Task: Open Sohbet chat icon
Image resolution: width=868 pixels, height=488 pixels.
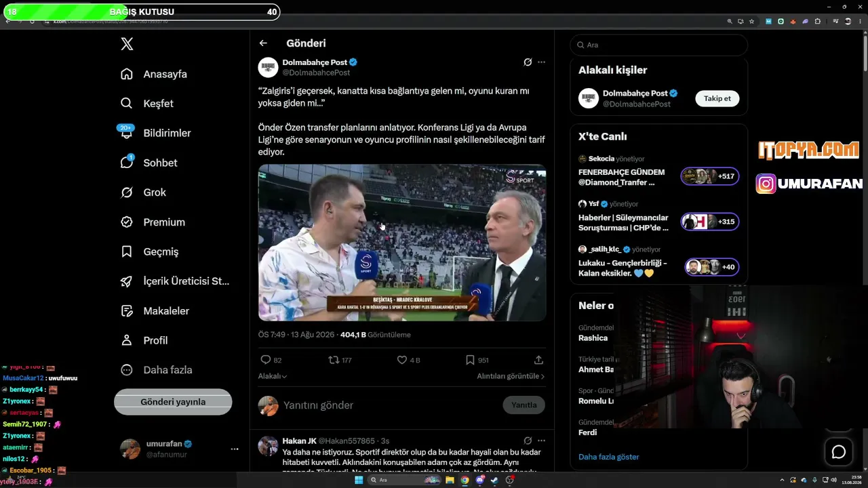Action: point(127,163)
